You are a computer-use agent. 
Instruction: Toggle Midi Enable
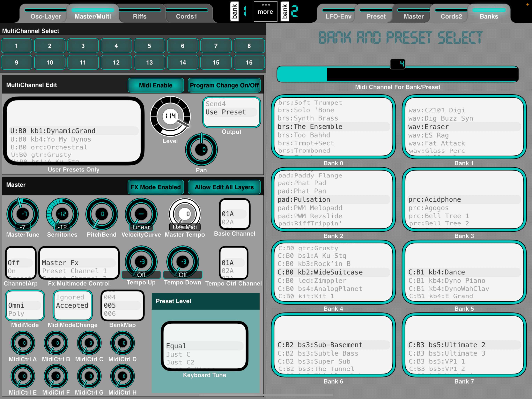156,85
